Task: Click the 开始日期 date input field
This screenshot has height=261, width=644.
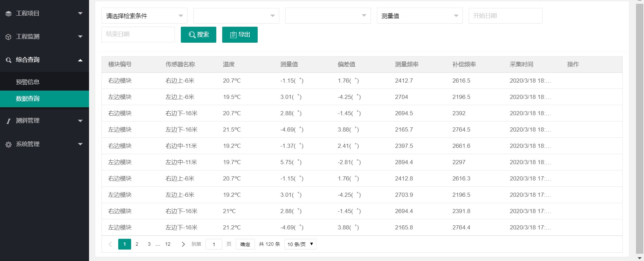Action: [505, 16]
